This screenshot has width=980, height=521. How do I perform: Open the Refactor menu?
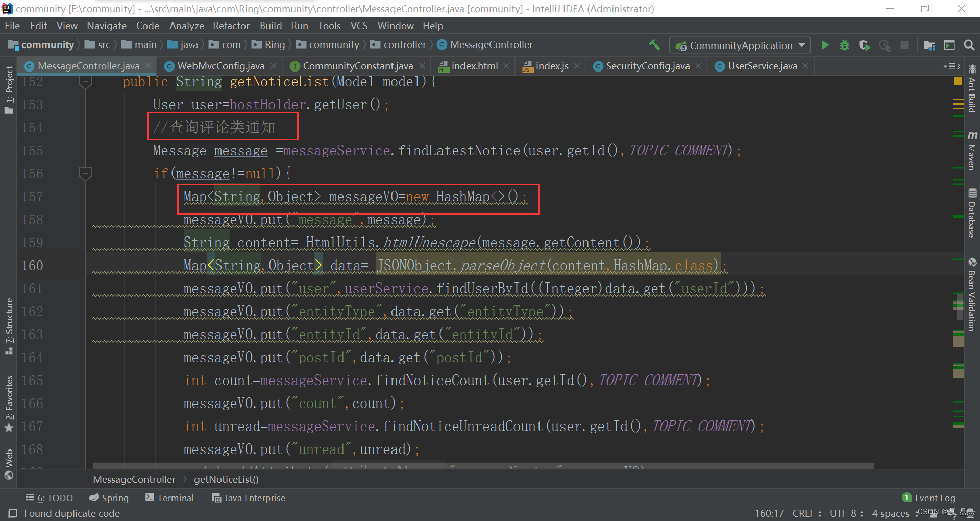(231, 26)
